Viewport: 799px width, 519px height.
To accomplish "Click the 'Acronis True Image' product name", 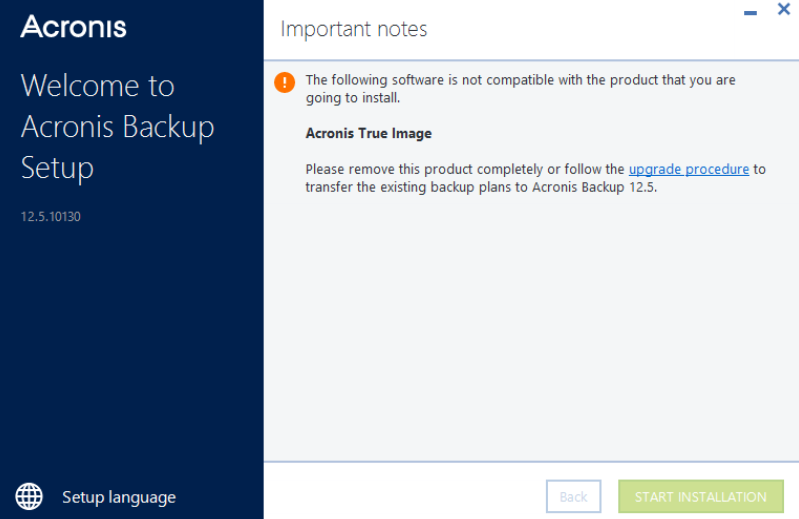I will [368, 133].
